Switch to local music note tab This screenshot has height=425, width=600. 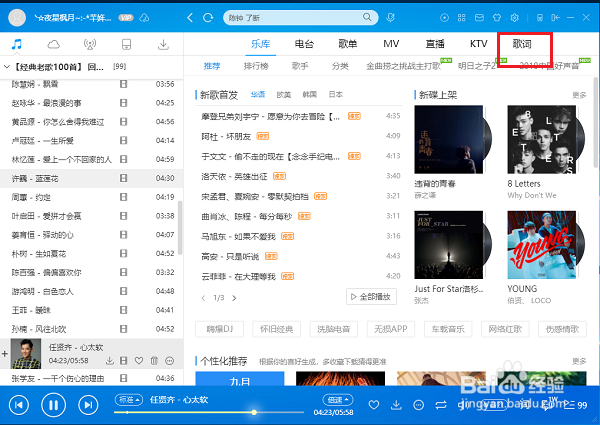tap(16, 44)
